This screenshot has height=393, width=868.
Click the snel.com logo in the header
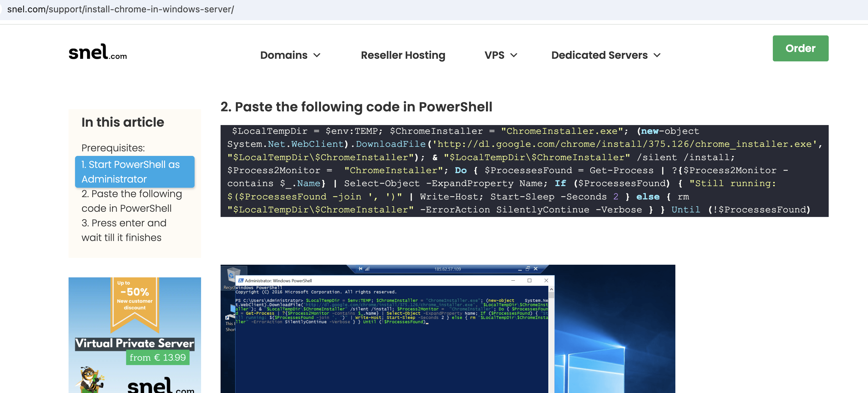tap(98, 52)
